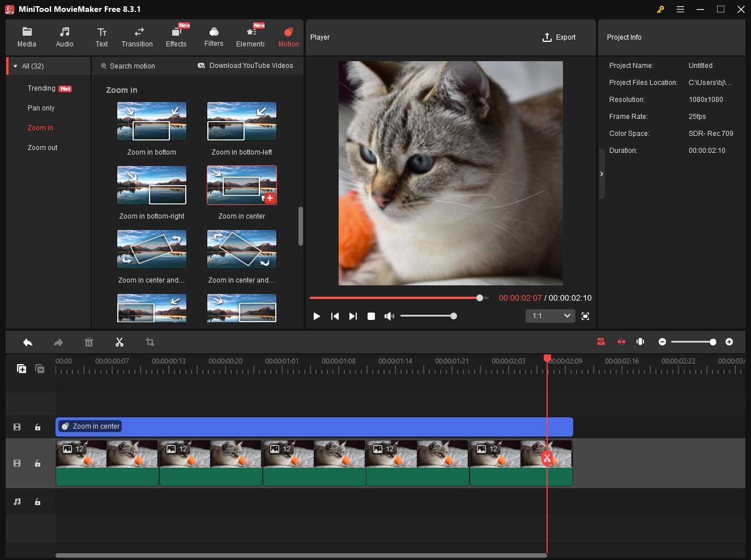Image resolution: width=751 pixels, height=560 pixels.
Task: Delete selected clip with trash icon
Action: coord(89,342)
